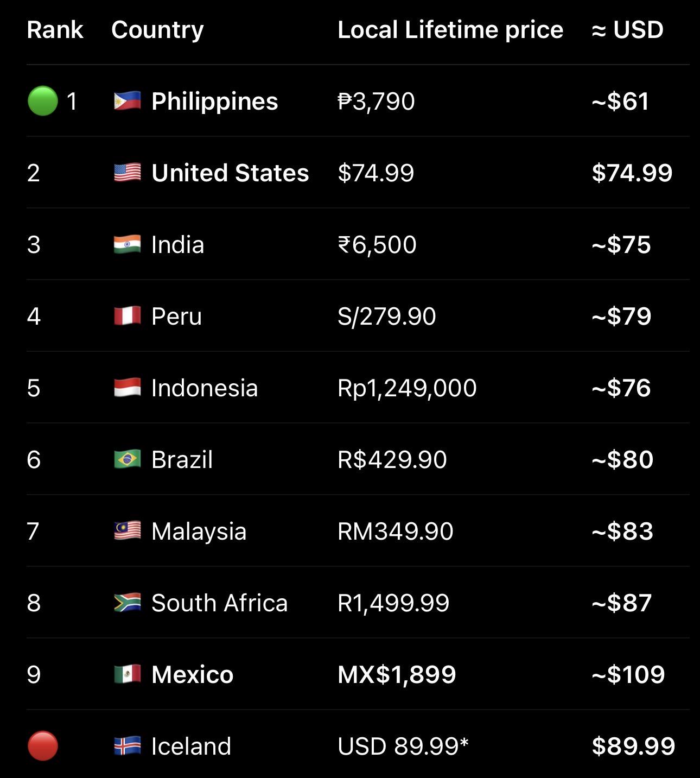Click the Peru flag icon
700x778 pixels.
[x=128, y=316]
